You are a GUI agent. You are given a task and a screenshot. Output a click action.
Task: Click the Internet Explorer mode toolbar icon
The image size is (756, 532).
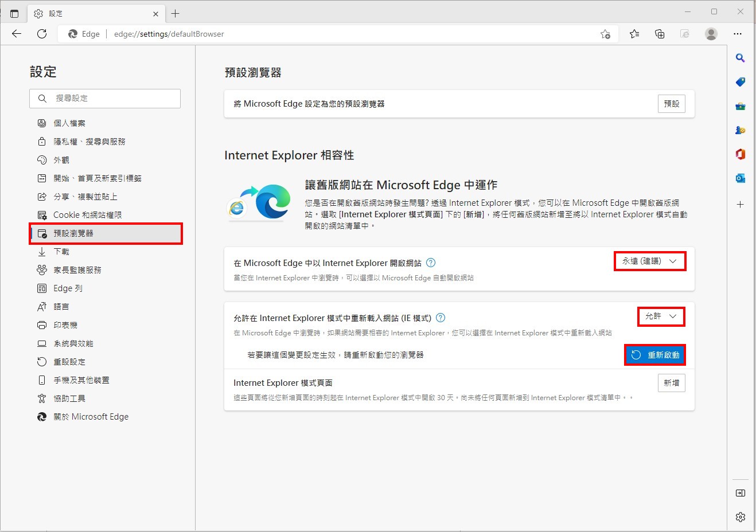click(685, 34)
